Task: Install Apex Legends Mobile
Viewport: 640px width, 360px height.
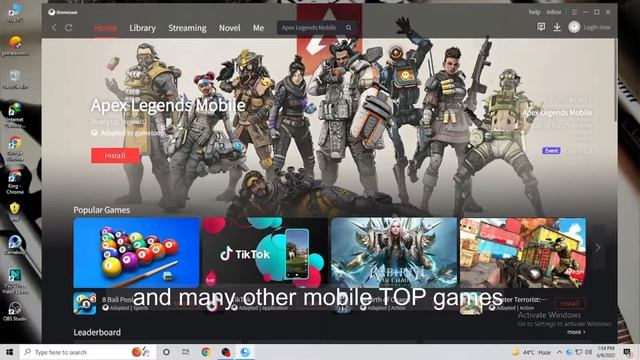Action: coord(115,156)
